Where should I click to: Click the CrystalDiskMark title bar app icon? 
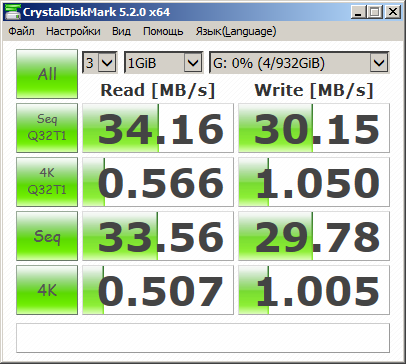coord(13,12)
